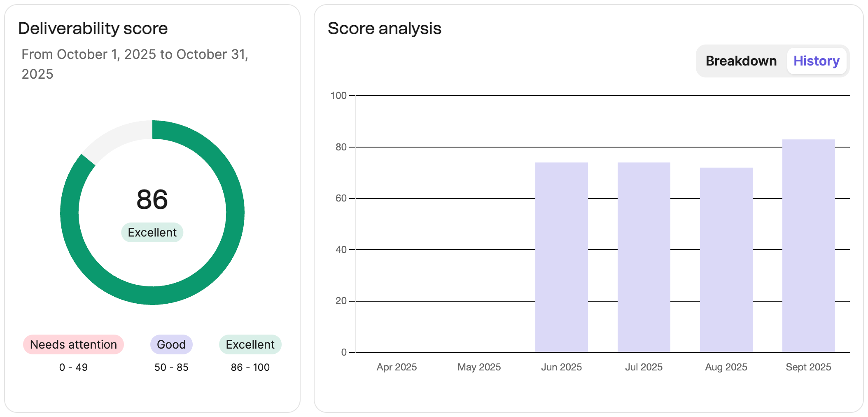Click the Excellent legend badge
This screenshot has width=868, height=417.
(250, 344)
